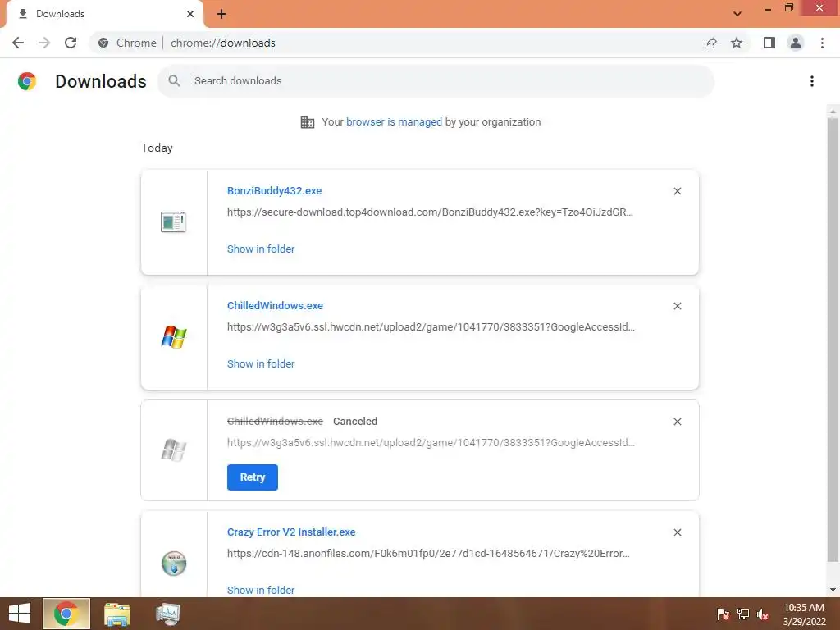Image resolution: width=840 pixels, height=630 pixels.
Task: Remove BonziBuddy432.exe from the list
Action: (677, 191)
